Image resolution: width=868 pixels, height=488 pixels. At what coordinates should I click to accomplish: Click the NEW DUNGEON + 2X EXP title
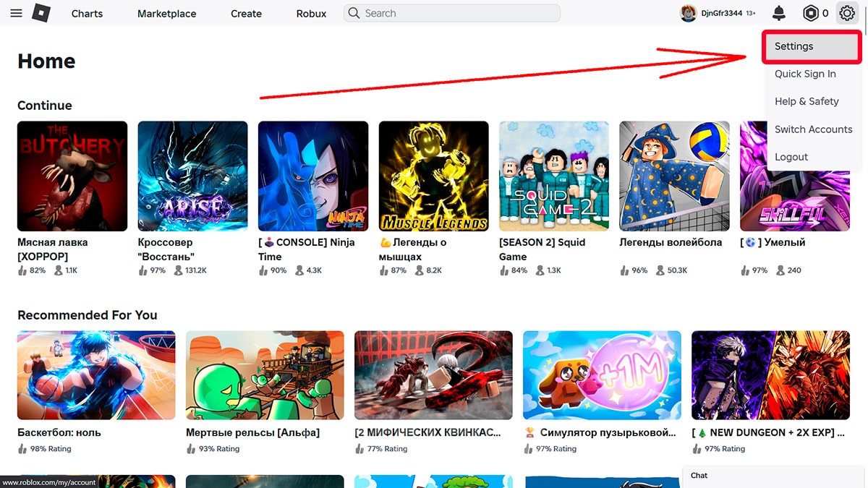coord(768,432)
